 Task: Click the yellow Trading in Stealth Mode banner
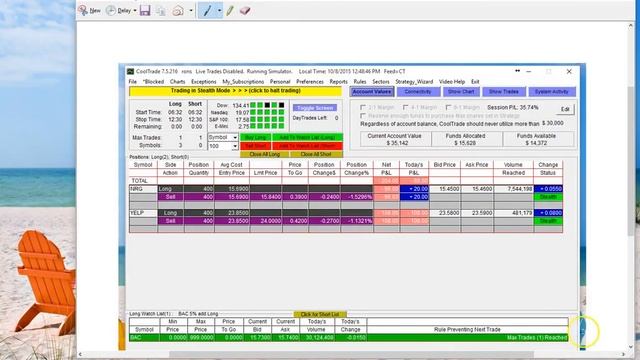(x=236, y=91)
